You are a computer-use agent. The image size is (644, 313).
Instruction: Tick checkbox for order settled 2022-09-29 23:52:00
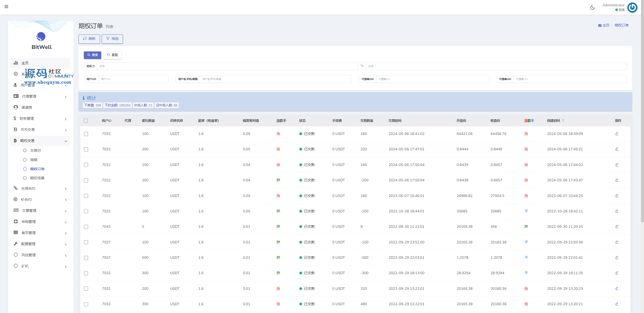click(x=86, y=242)
